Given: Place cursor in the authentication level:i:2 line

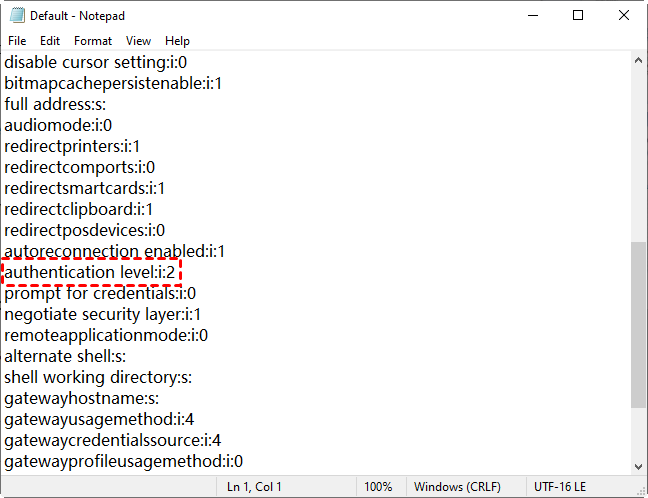Looking at the screenshot, I should 93,272.
